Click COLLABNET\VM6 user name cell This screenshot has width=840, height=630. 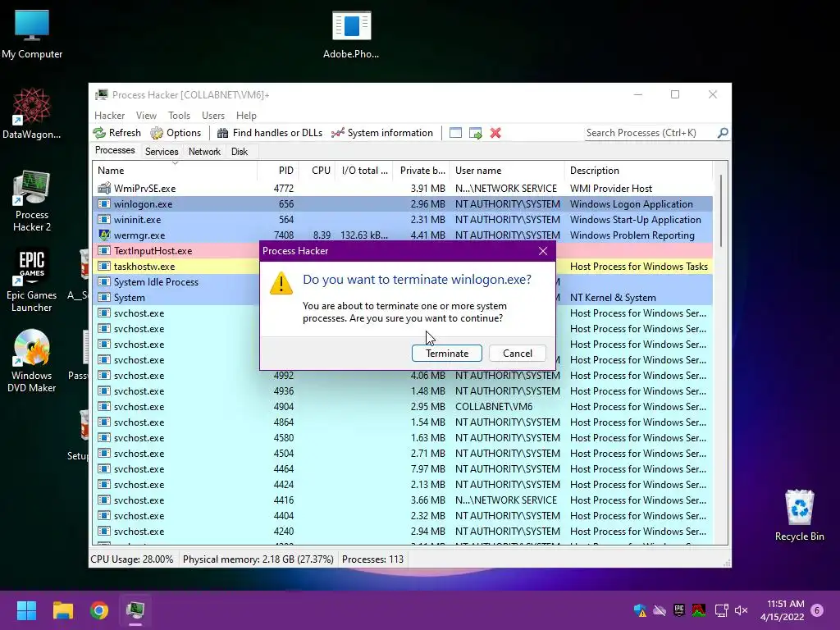pos(494,407)
